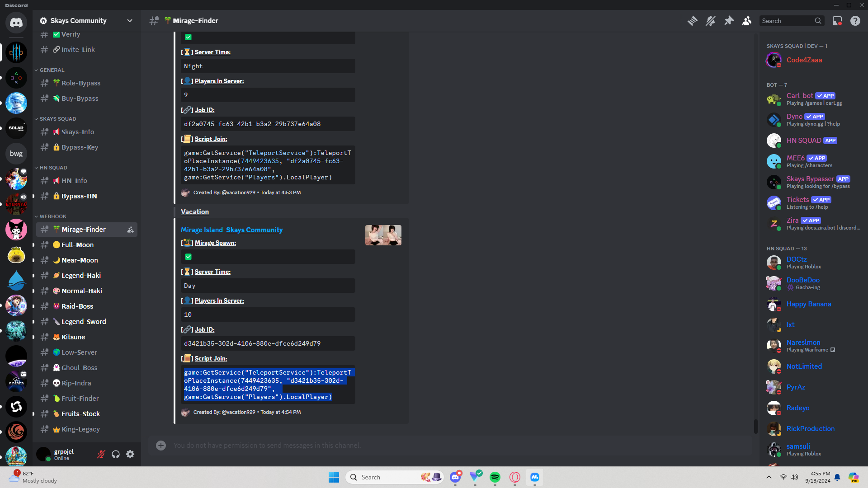Open the Buy-Bypass channel
The image size is (868, 488).
click(x=87, y=99)
